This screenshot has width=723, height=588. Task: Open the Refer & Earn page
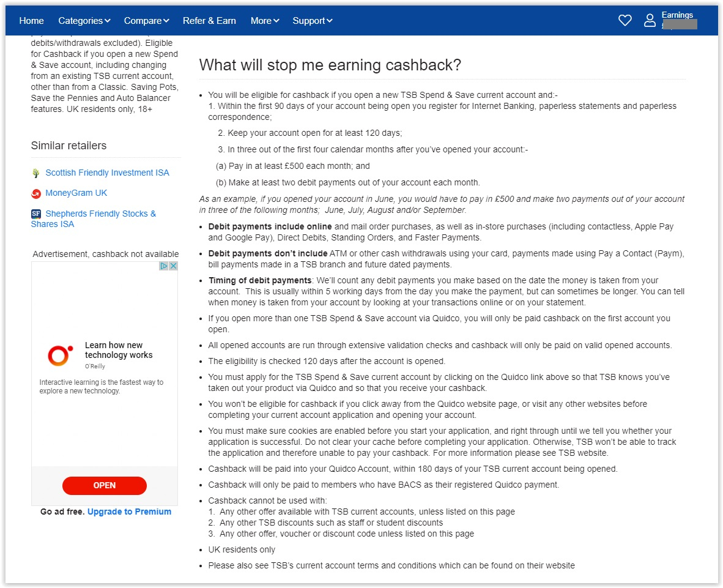click(209, 21)
